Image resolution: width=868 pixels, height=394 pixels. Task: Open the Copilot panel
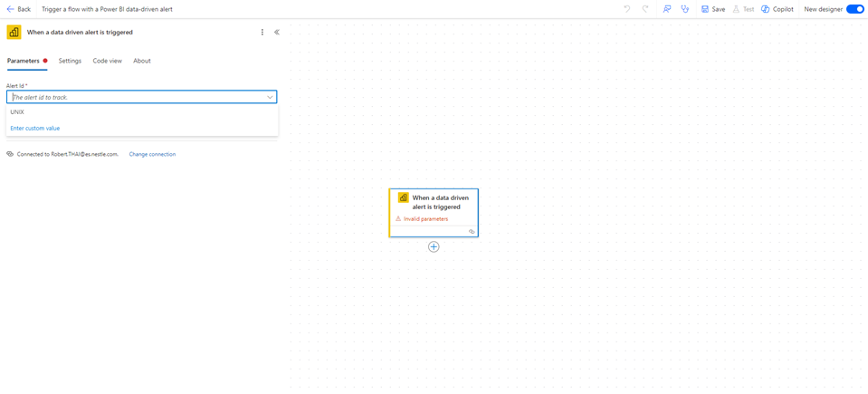click(x=777, y=9)
